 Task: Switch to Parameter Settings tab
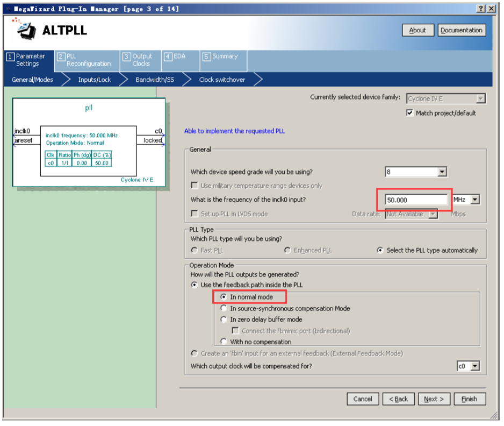[28, 60]
